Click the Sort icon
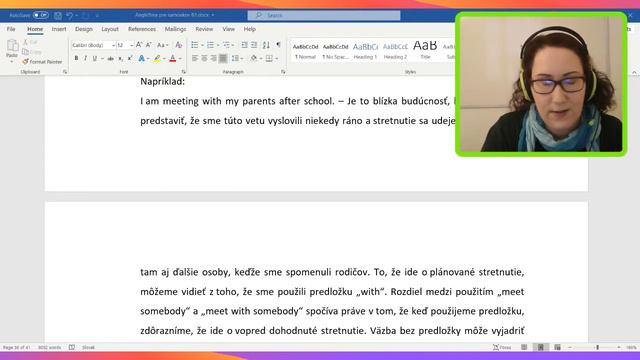 [x=266, y=45]
